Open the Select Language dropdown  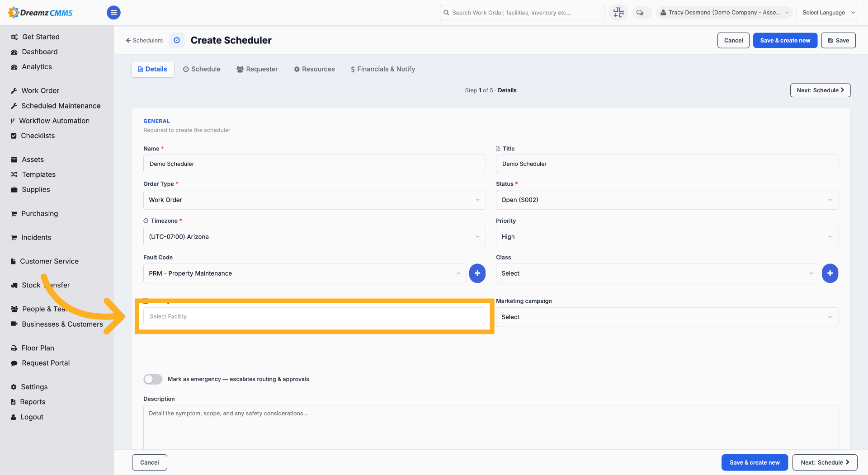click(826, 13)
